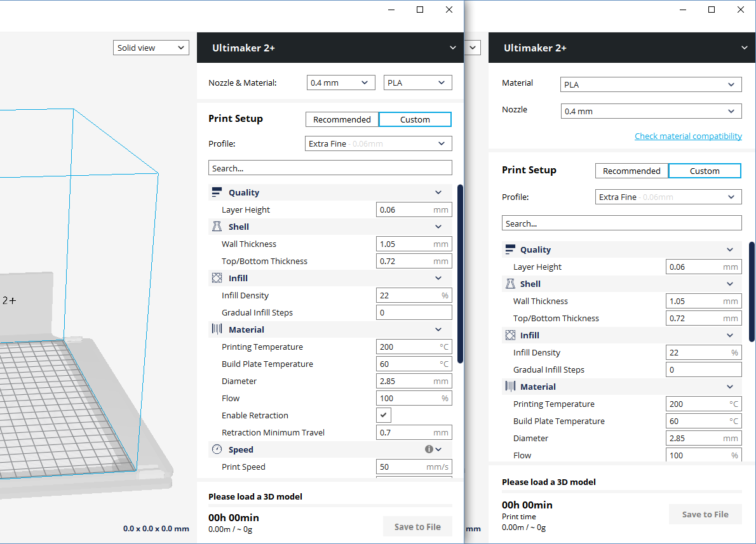Switch to Custom tab in right window
Image resolution: width=756 pixels, height=544 pixels.
[705, 171]
